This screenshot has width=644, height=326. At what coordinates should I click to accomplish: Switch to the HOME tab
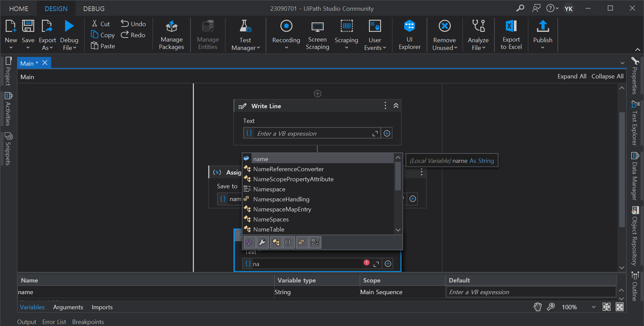pyautogui.click(x=19, y=9)
